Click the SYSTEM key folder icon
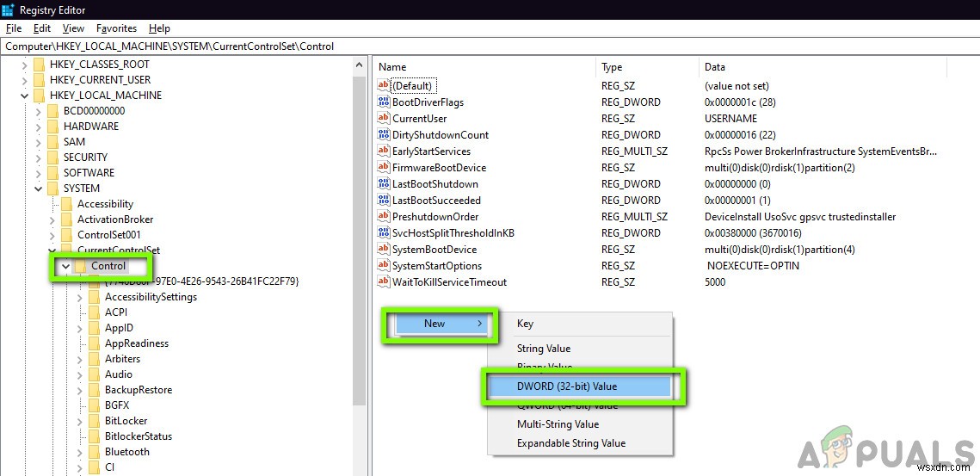 point(53,188)
